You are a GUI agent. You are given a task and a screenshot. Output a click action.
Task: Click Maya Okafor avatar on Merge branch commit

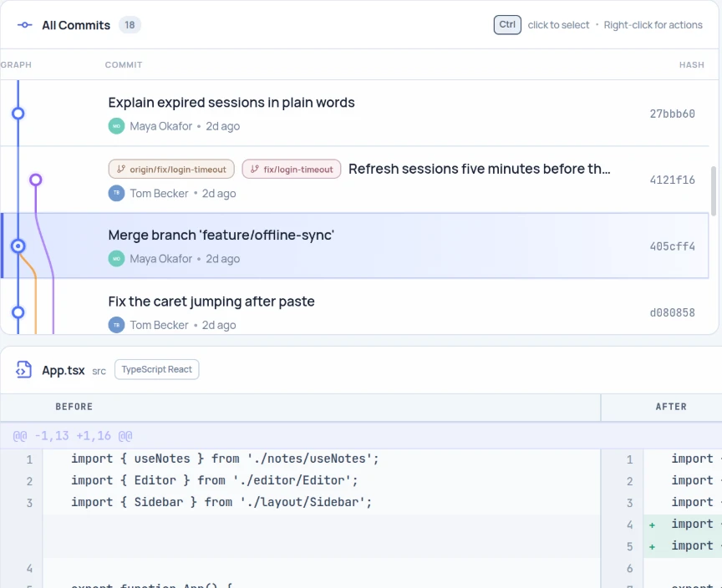click(116, 259)
